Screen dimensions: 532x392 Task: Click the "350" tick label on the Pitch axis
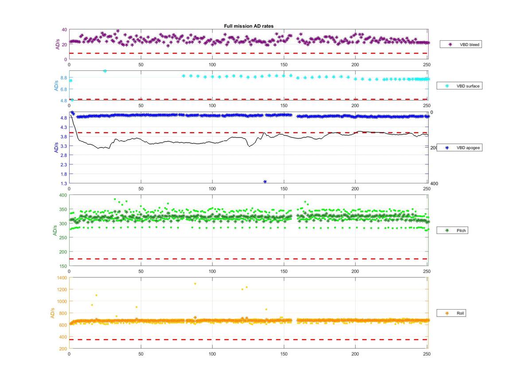pos(63,209)
